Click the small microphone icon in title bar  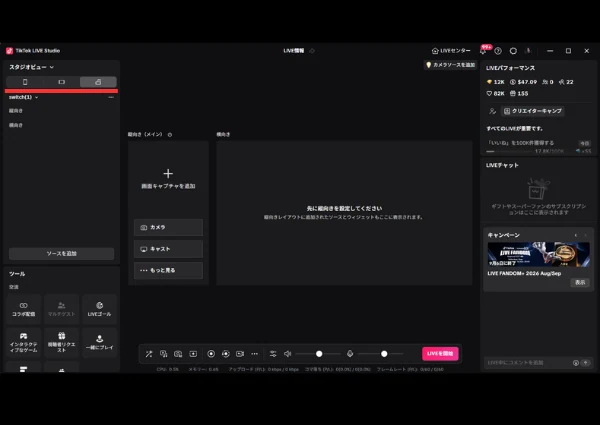click(528, 50)
